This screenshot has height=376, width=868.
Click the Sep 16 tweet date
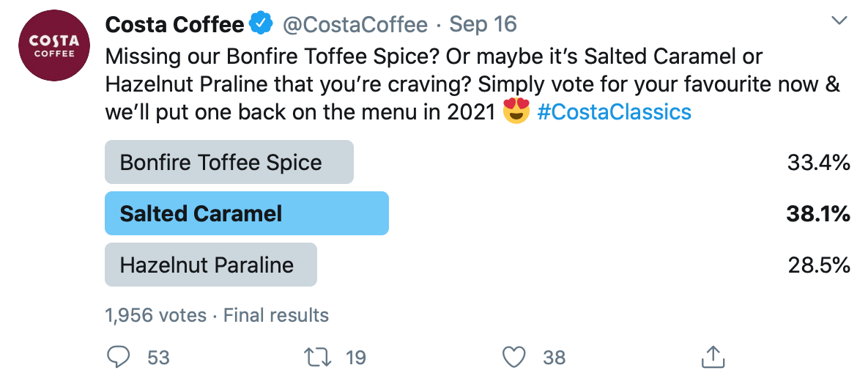483,25
